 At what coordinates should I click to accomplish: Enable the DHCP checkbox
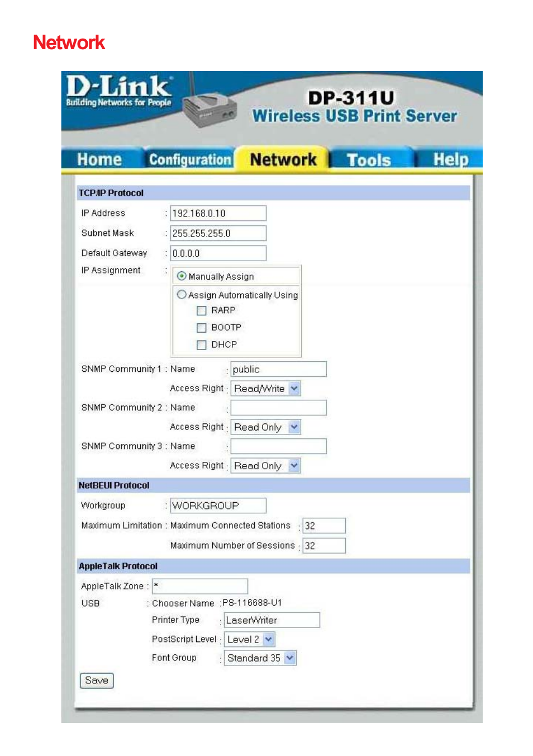202,345
